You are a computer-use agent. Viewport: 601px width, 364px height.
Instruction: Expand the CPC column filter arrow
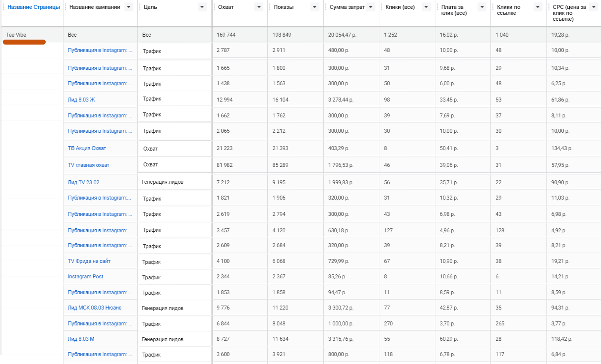(594, 7)
